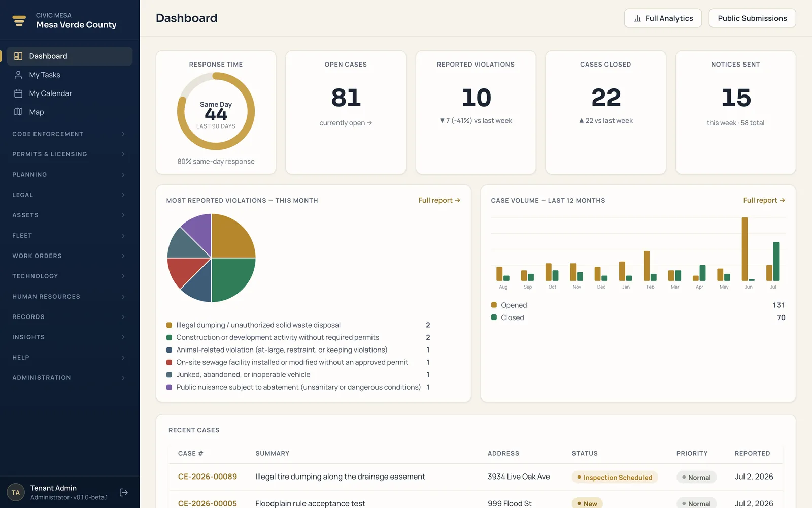Open My Tasks page
This screenshot has height=508, width=812.
[x=70, y=75]
